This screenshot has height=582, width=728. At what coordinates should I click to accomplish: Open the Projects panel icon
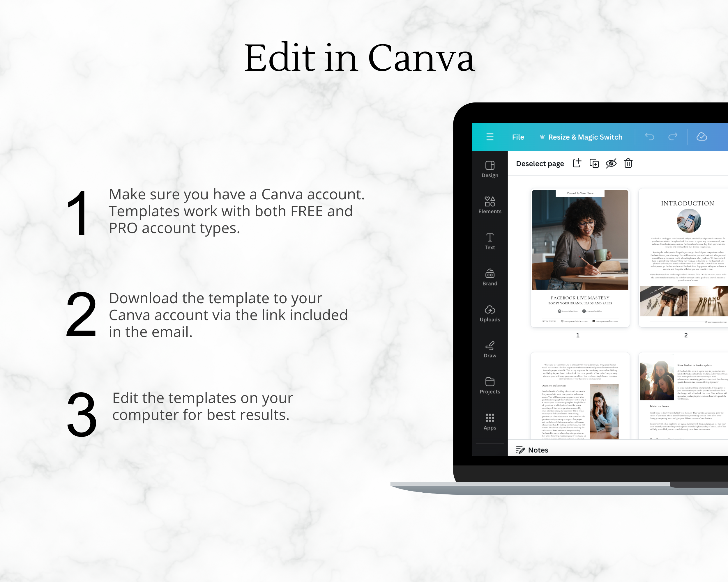tap(490, 384)
